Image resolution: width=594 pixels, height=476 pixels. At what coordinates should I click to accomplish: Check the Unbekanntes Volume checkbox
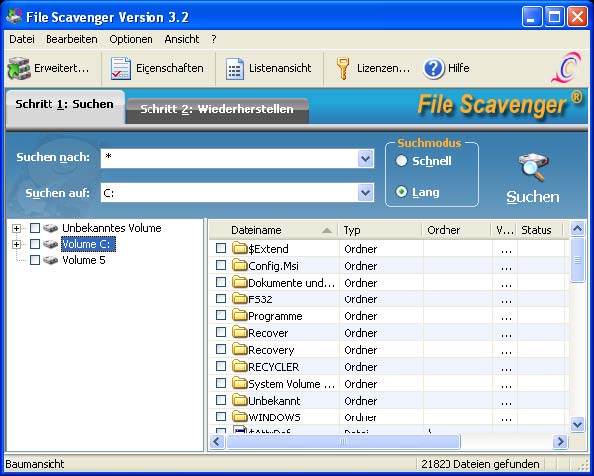point(35,228)
